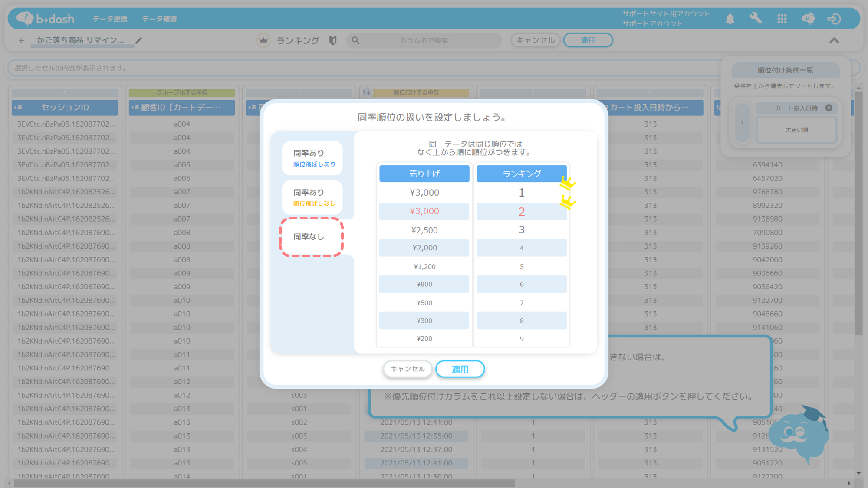Click the 大きい順 sort direction box
The image size is (868, 488).
pyautogui.click(x=796, y=130)
